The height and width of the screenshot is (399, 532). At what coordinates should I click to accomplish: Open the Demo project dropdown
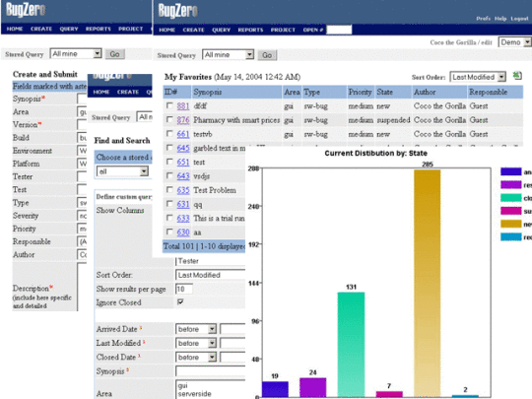(x=514, y=42)
